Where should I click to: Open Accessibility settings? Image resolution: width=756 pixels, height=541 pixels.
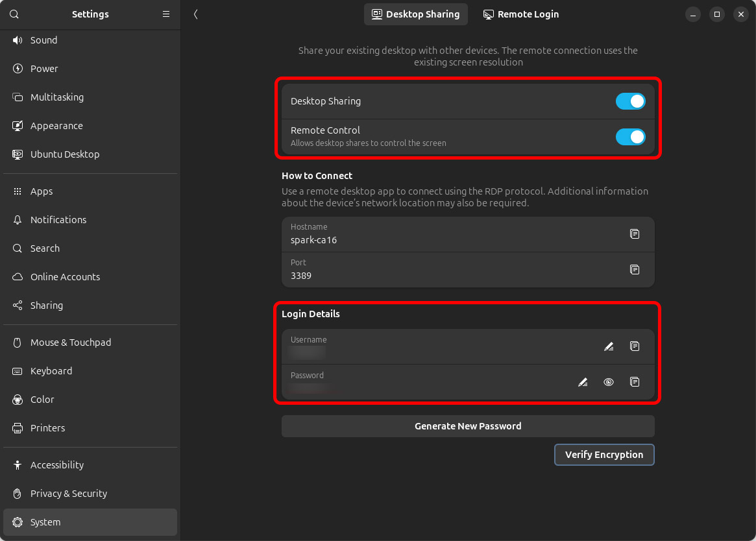[x=90, y=465]
